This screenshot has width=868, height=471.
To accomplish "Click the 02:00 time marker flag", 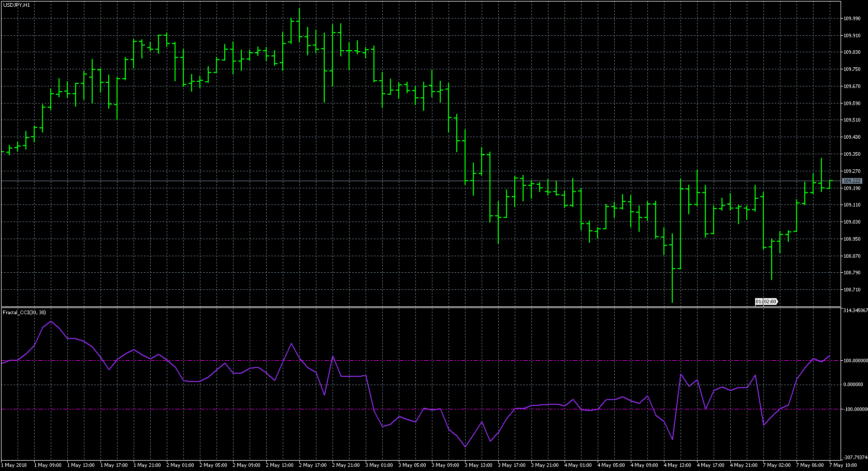I will (766, 301).
